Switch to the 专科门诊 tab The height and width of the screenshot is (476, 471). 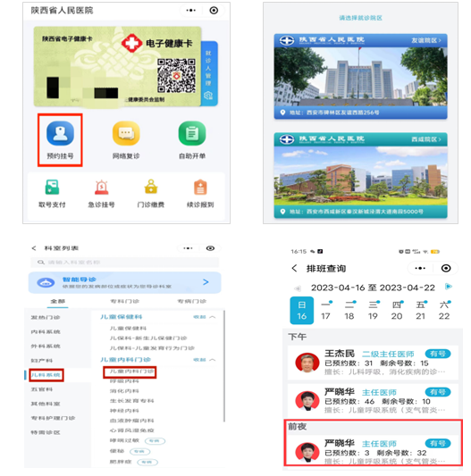124,301
